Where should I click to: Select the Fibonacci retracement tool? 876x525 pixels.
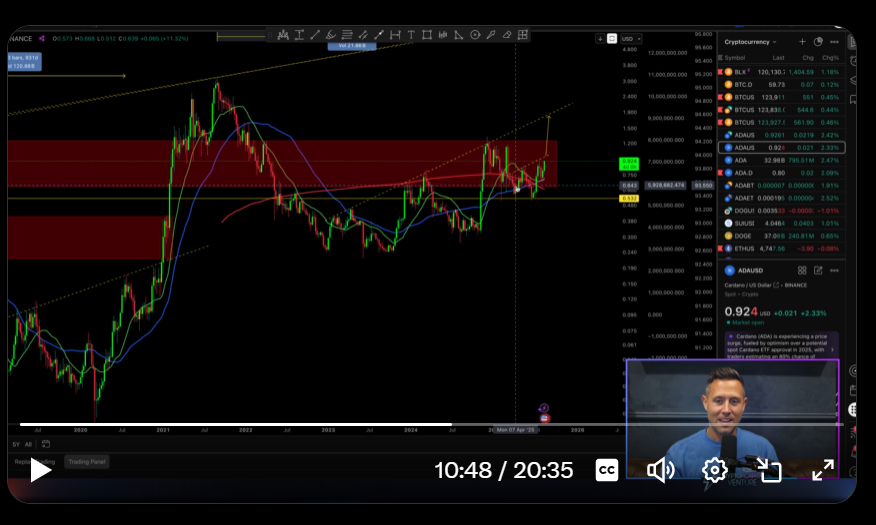coord(347,35)
